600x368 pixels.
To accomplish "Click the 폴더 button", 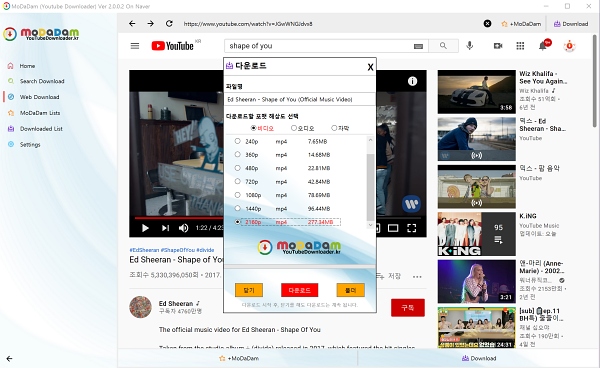I will (x=351, y=290).
